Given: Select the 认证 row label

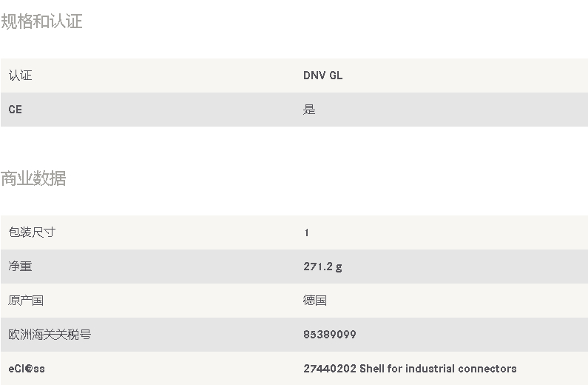Looking at the screenshot, I should [x=20, y=76].
